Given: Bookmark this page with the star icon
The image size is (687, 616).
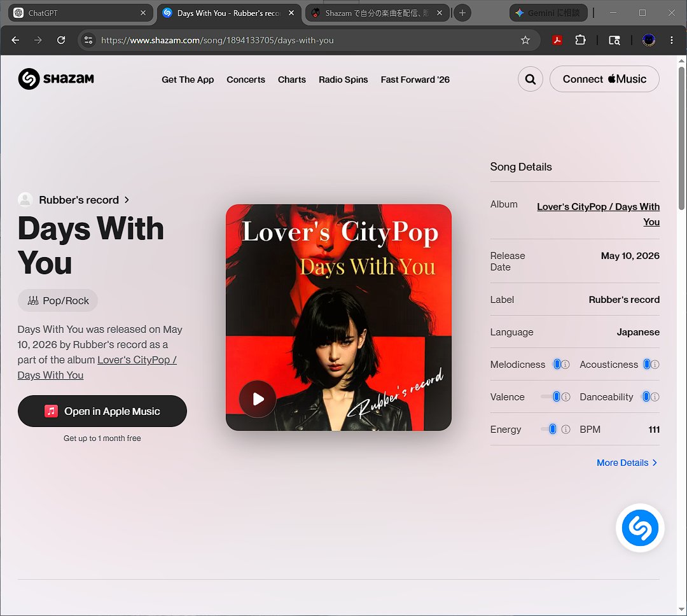Looking at the screenshot, I should tap(525, 40).
